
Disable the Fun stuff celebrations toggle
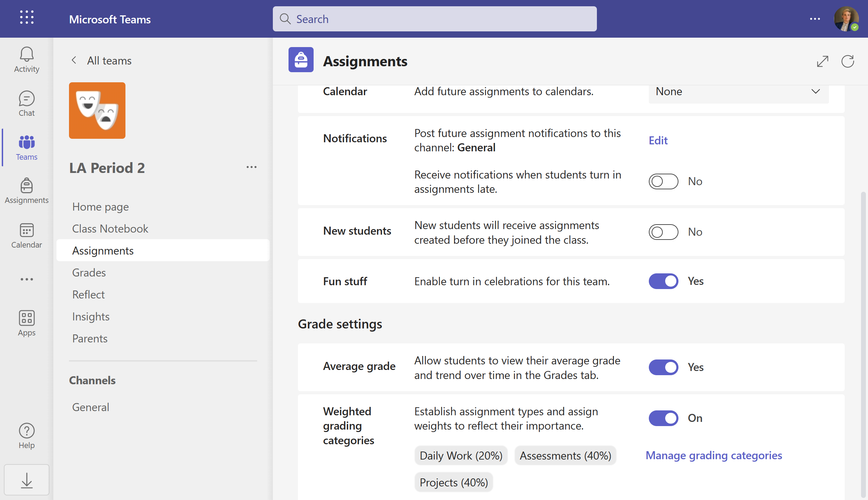663,281
